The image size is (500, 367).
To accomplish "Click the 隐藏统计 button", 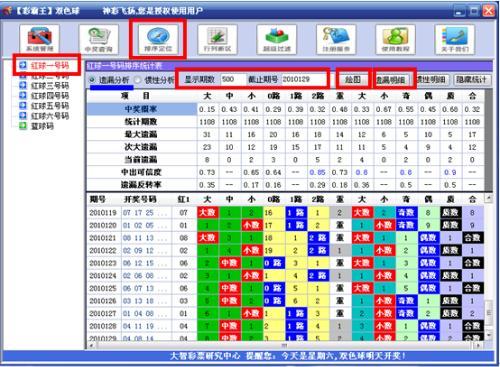I will pos(471,80).
